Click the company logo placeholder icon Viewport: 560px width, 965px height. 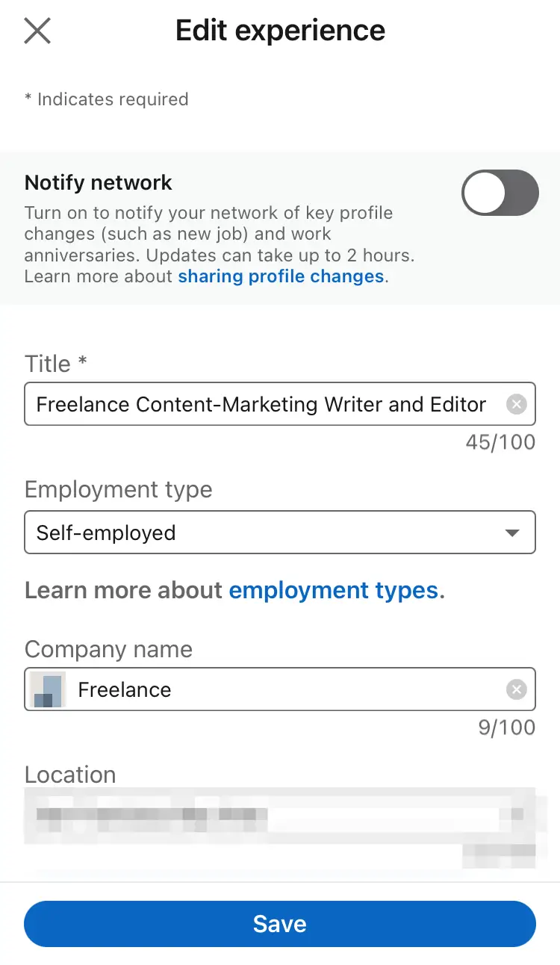tap(48, 689)
